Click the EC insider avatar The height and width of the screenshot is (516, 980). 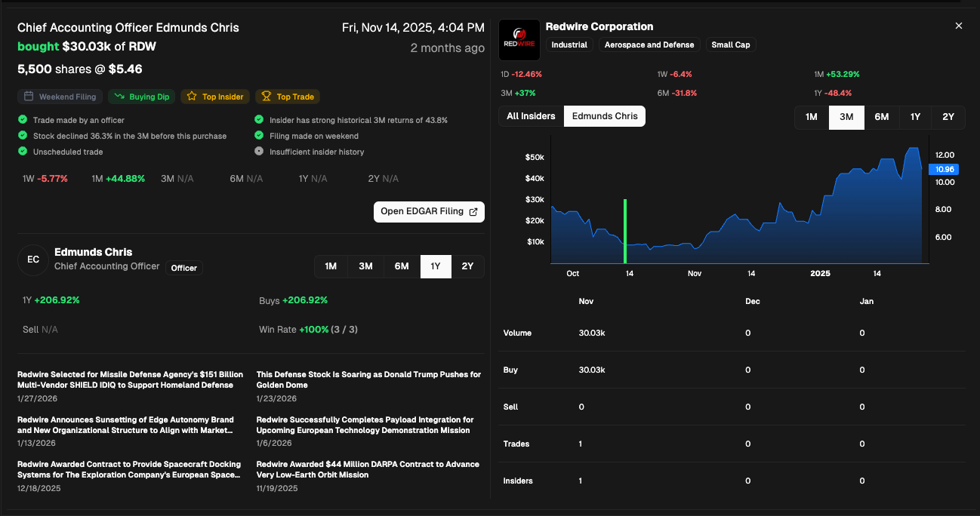pyautogui.click(x=33, y=260)
